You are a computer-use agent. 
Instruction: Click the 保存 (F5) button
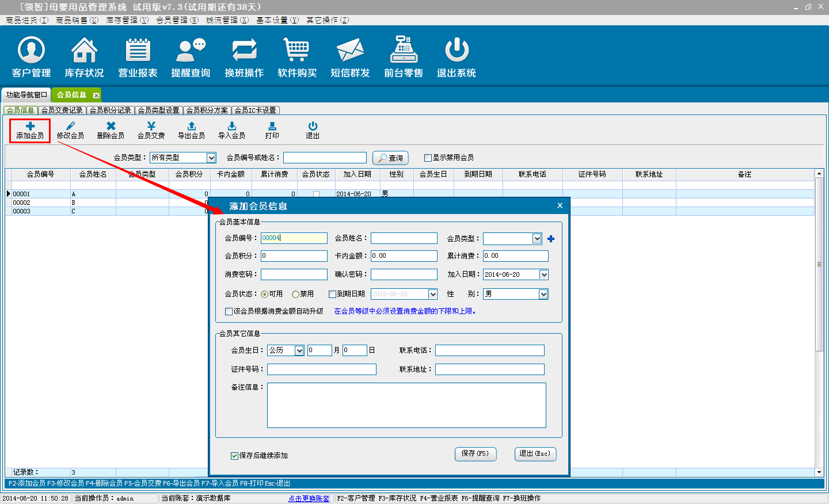475,454
